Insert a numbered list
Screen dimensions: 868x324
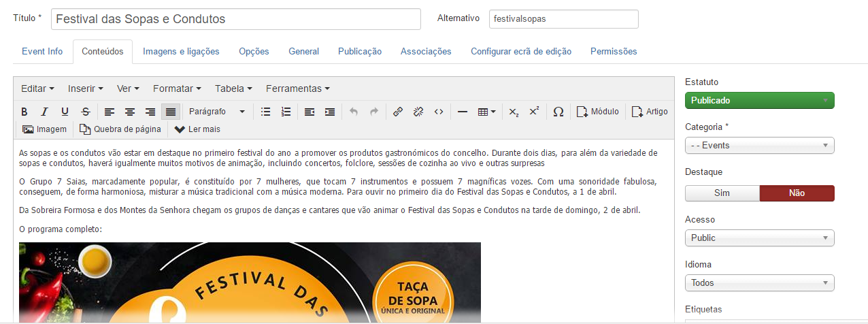[x=286, y=112]
